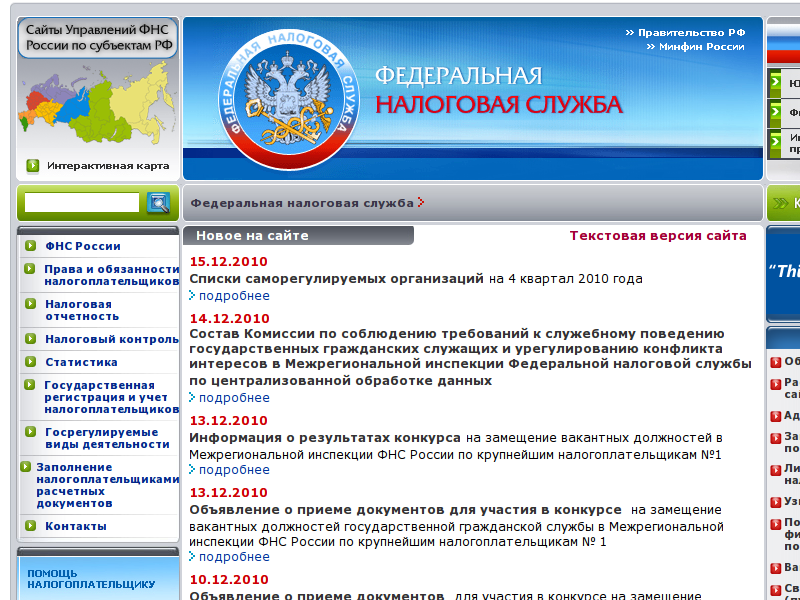Click Сайты Управлений ФНС России по субъектам РФ
The height and width of the screenshot is (600, 800).
[x=98, y=38]
